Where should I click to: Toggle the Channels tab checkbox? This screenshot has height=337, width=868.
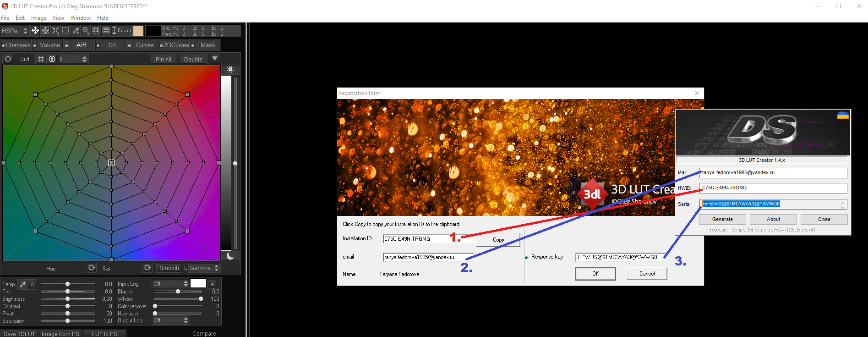[x=3, y=45]
